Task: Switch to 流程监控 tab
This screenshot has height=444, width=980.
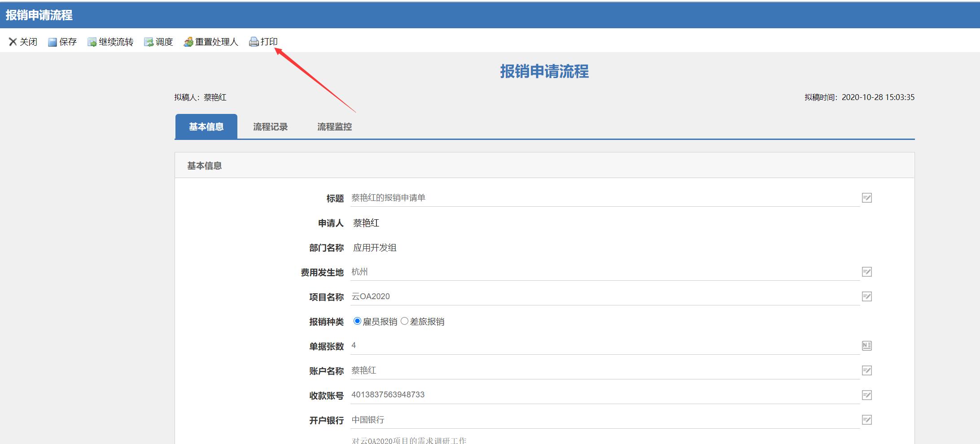Action: click(x=334, y=127)
